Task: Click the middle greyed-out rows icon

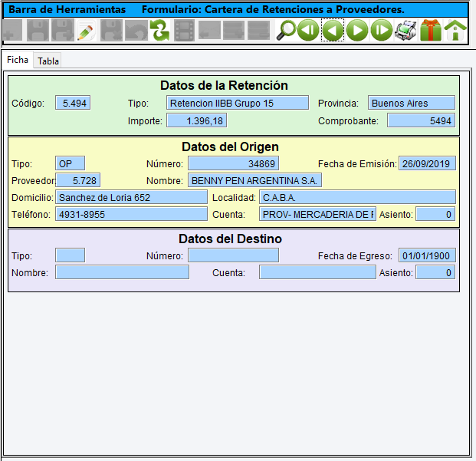Action: (x=234, y=30)
